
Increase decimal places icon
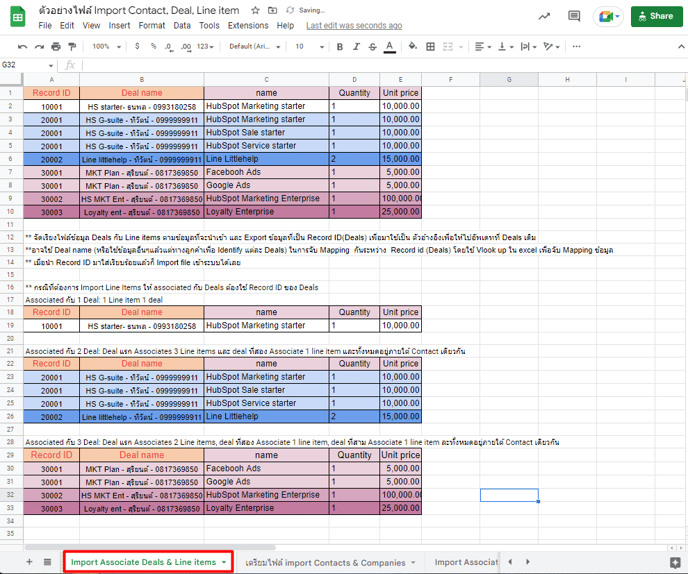click(x=186, y=47)
